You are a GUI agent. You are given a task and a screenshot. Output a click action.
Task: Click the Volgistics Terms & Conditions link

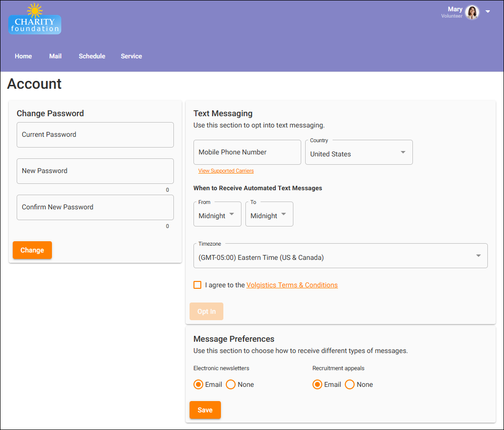tap(291, 285)
